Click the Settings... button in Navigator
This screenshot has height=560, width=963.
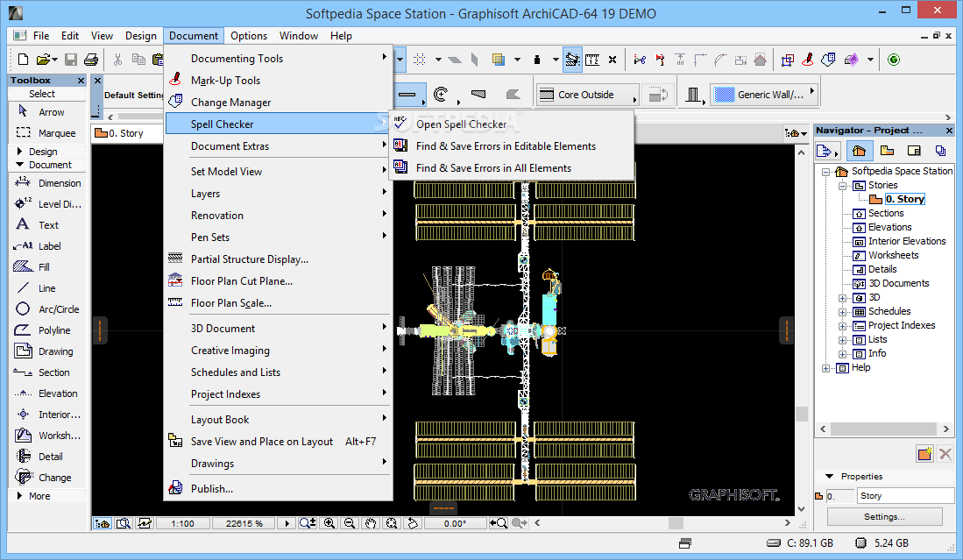(884, 517)
